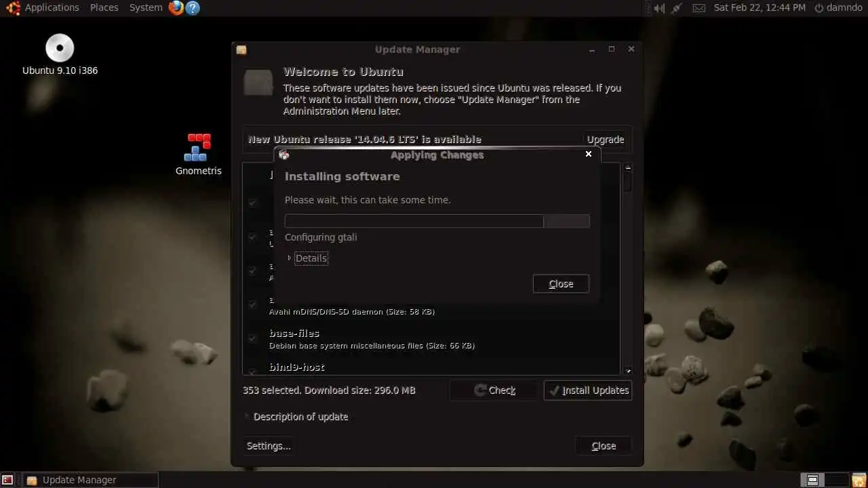The height and width of the screenshot is (488, 868).
Task: Uncheck the base-files update checkbox
Action: point(252,338)
